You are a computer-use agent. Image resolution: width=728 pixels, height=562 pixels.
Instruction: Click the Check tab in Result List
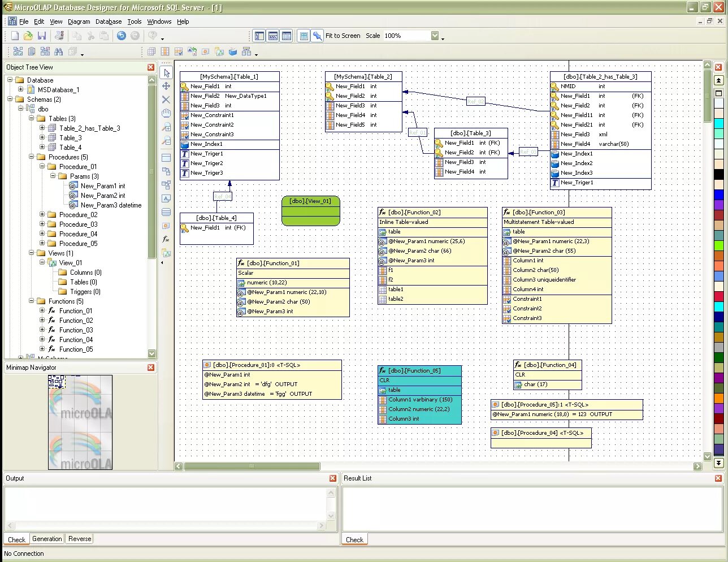tap(354, 539)
